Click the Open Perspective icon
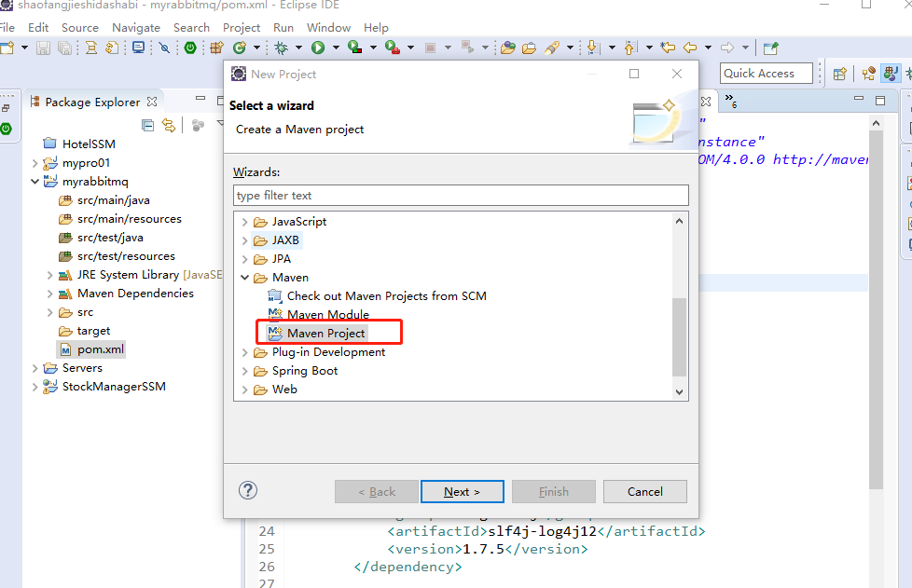The width and height of the screenshot is (912, 588). pos(839,74)
